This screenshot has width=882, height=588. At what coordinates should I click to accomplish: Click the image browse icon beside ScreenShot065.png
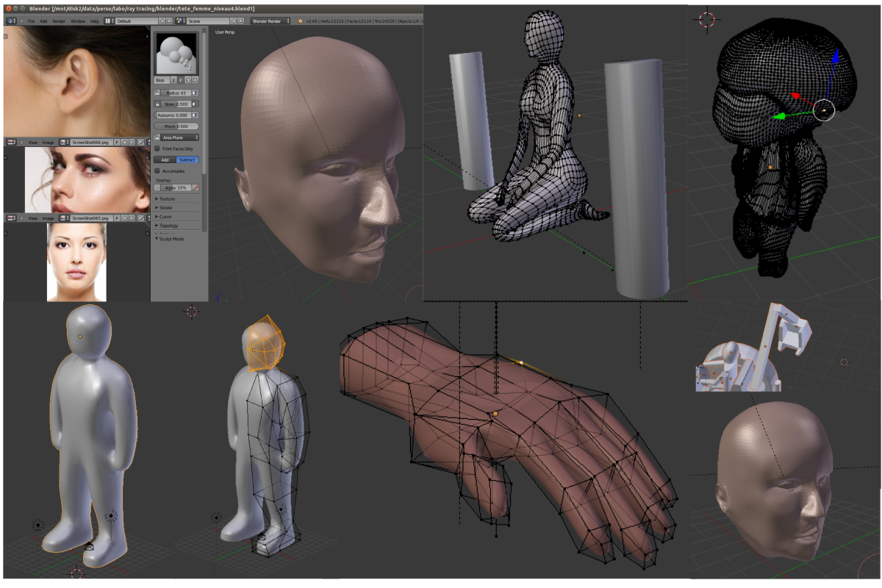point(64,218)
